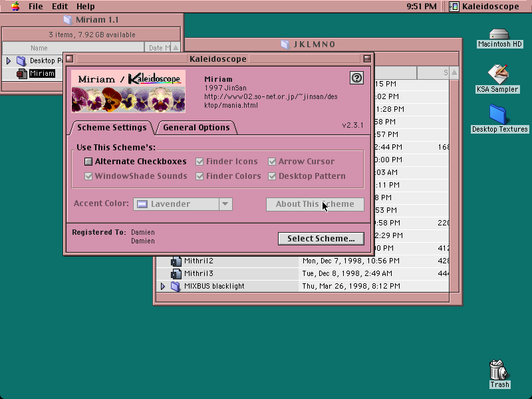Open the Kaleidoscope application menu

485,6
